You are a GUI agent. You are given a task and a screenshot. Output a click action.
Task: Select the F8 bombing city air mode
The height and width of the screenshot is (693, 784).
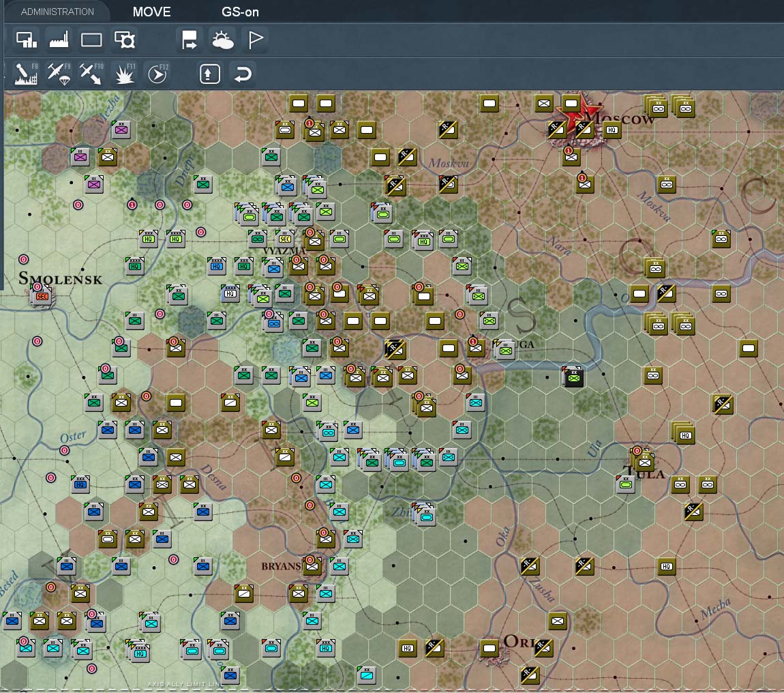26,74
